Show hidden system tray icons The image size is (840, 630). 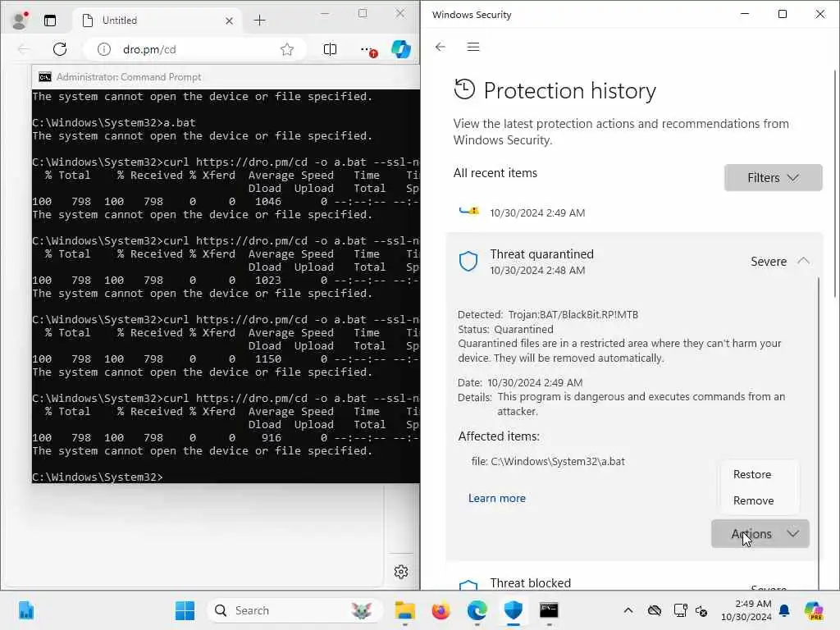(x=628, y=610)
